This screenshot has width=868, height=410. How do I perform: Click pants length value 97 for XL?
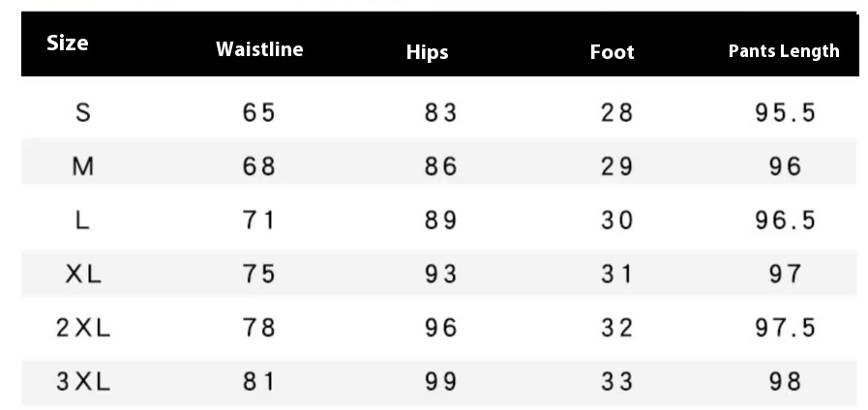click(x=786, y=275)
